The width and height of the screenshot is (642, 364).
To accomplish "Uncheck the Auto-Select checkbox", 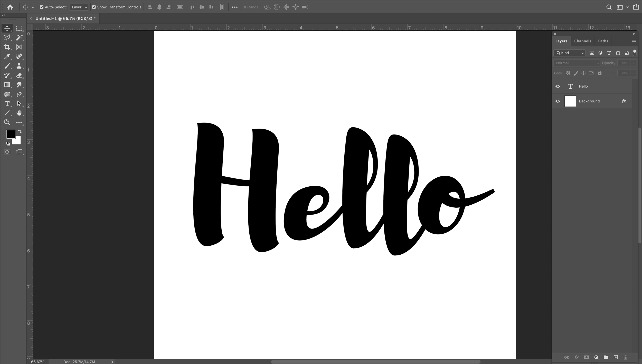I will (x=42, y=7).
